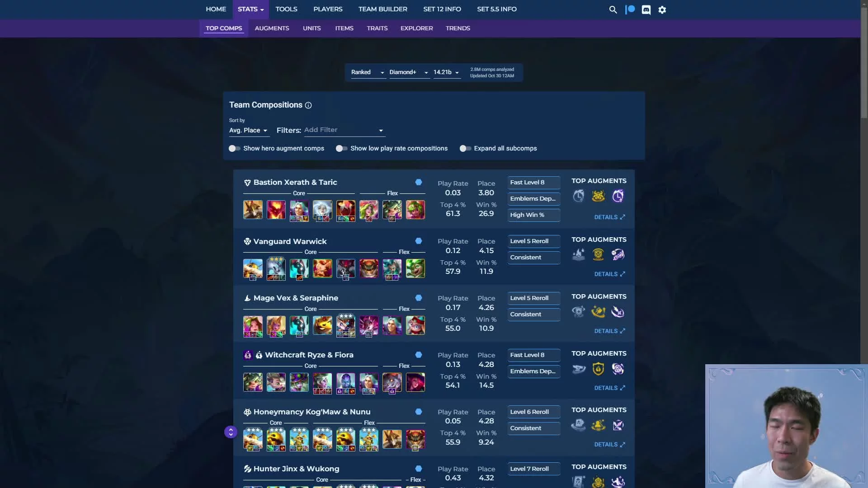The height and width of the screenshot is (488, 868).
Task: Open DETAILS for Bastion Xerath & Taric
Action: coord(609,217)
